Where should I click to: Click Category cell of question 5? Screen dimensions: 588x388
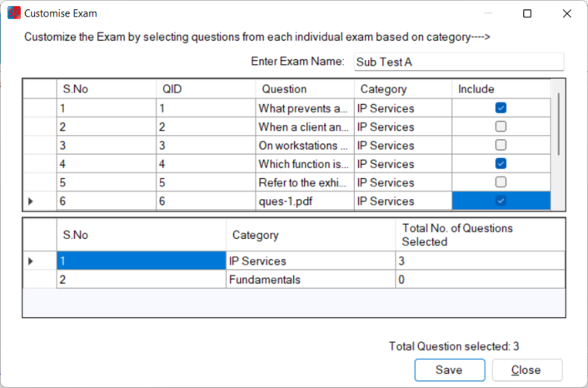pyautogui.click(x=403, y=182)
